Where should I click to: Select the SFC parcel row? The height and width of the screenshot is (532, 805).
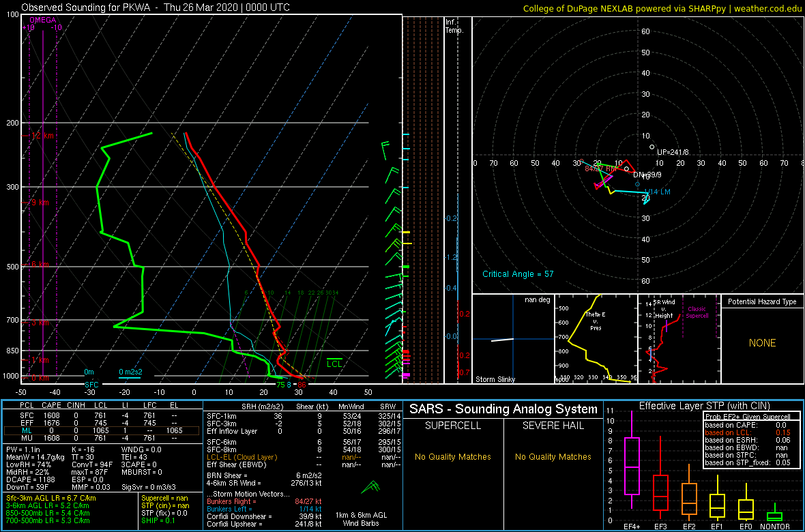click(101, 417)
